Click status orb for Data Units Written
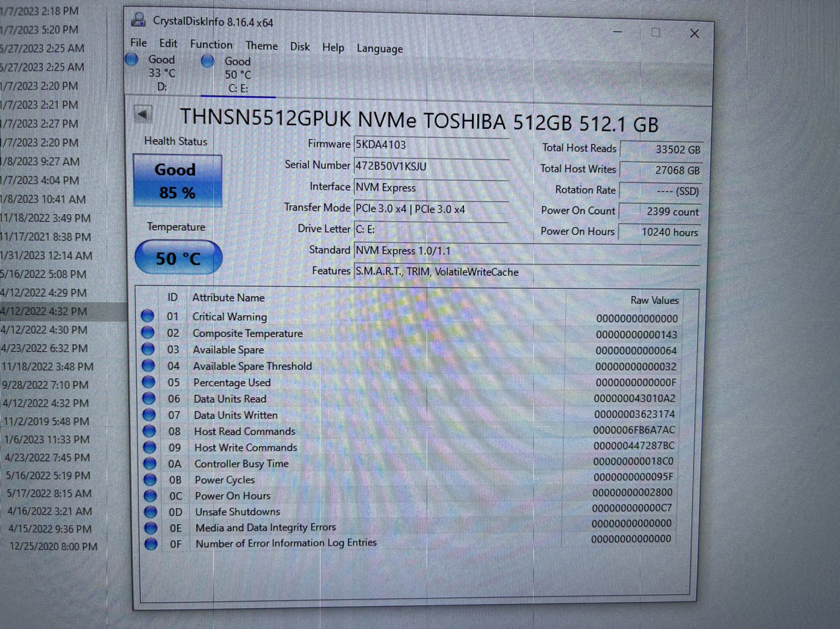Screen dimensions: 840x629 pyautogui.click(x=149, y=415)
